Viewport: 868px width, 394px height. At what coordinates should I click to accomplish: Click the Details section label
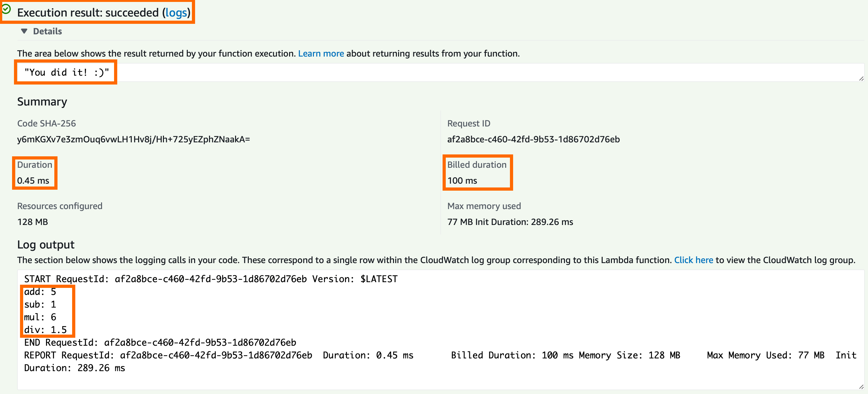(x=47, y=31)
